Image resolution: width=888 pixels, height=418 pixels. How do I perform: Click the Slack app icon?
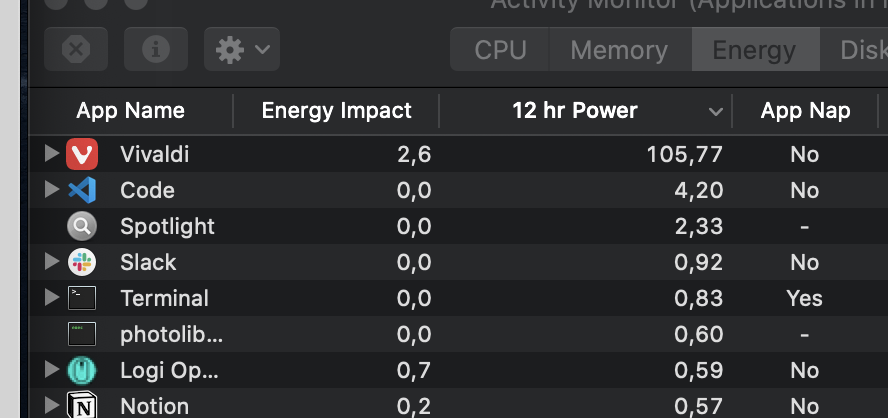(x=81, y=262)
